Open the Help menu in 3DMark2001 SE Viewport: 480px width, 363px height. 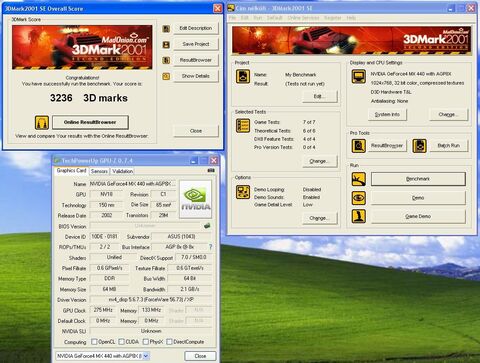pyautogui.click(x=351, y=18)
